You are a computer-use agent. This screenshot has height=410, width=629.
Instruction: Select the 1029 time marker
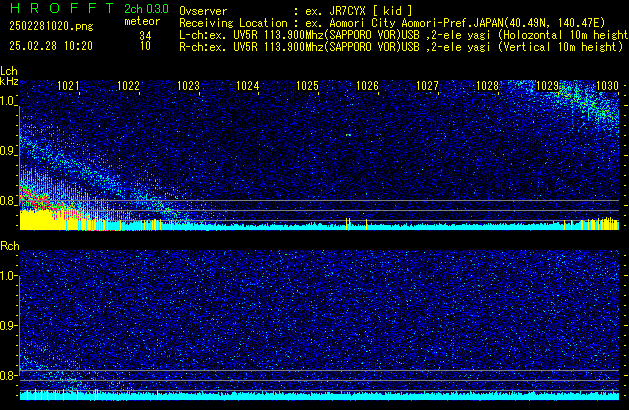coord(547,86)
